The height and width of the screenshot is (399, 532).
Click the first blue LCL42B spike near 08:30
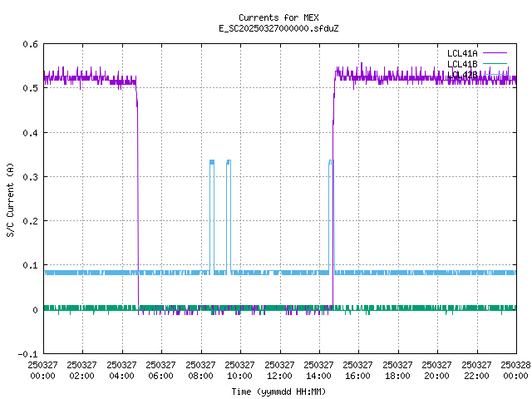(x=212, y=217)
